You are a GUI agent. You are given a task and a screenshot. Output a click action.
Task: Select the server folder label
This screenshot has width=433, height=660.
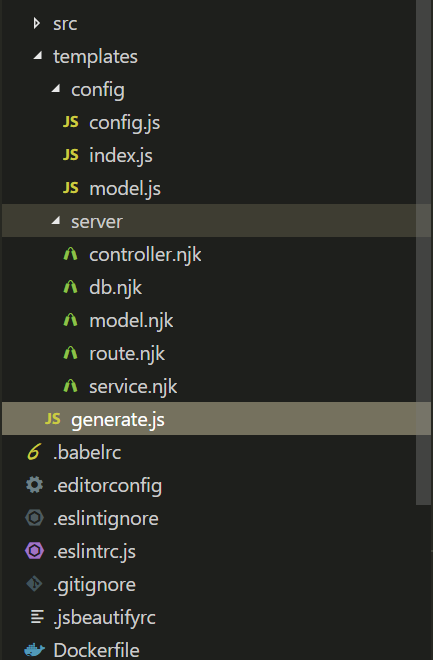pos(97,222)
